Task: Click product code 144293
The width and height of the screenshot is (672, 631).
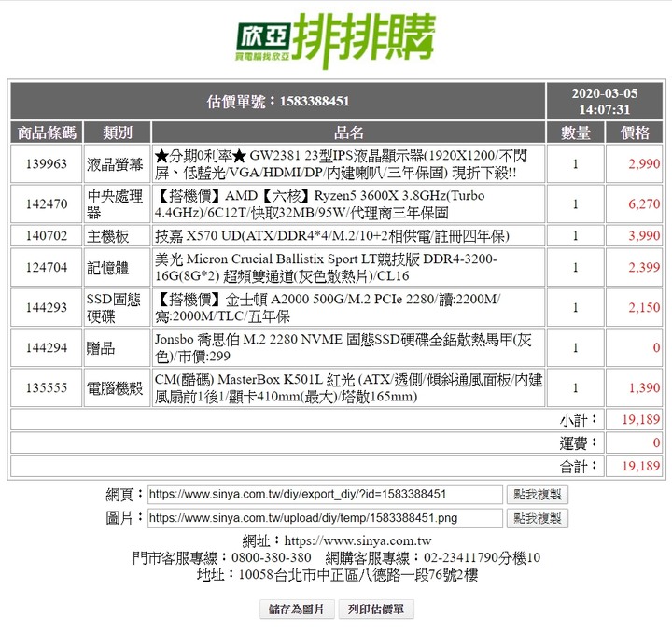Action: coord(47,307)
